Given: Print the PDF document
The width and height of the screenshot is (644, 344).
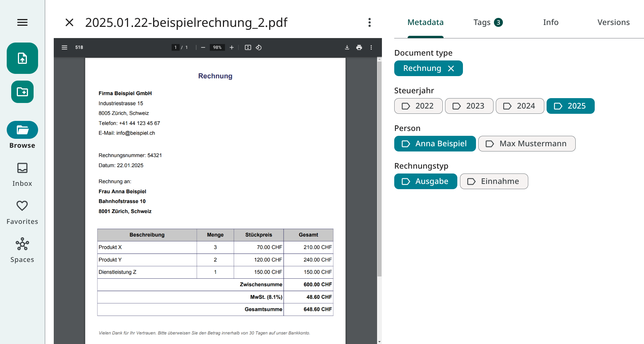Looking at the screenshot, I should coord(359,47).
